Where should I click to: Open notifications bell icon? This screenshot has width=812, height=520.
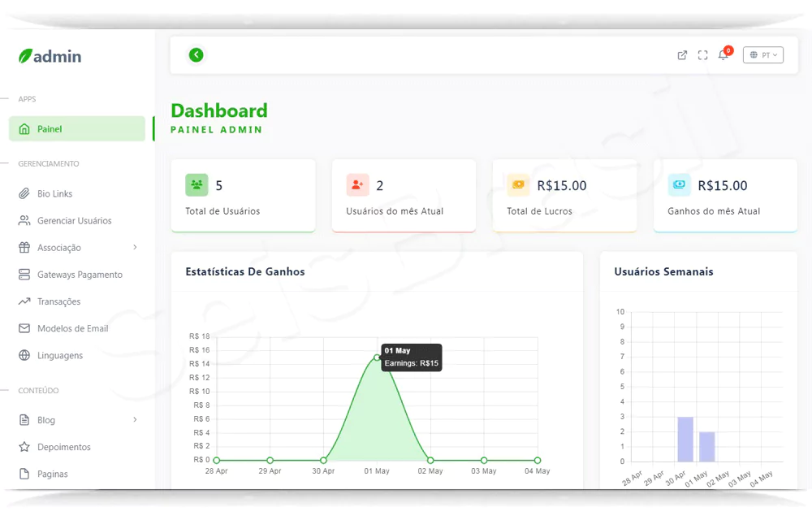pyautogui.click(x=723, y=54)
